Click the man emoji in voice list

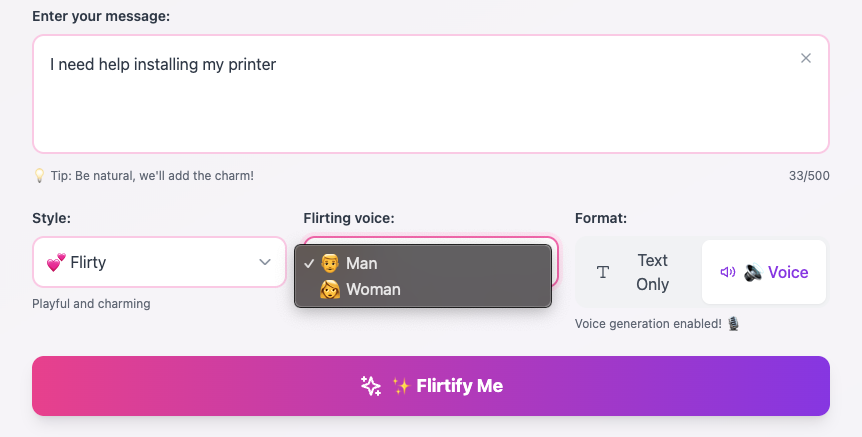(x=329, y=263)
